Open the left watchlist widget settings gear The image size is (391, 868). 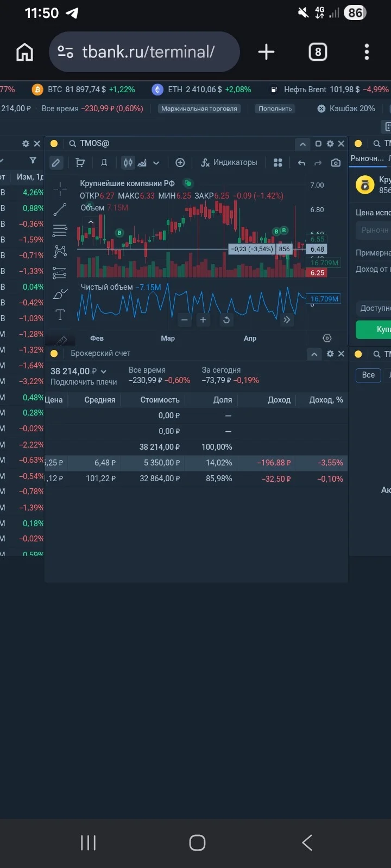pos(26,144)
